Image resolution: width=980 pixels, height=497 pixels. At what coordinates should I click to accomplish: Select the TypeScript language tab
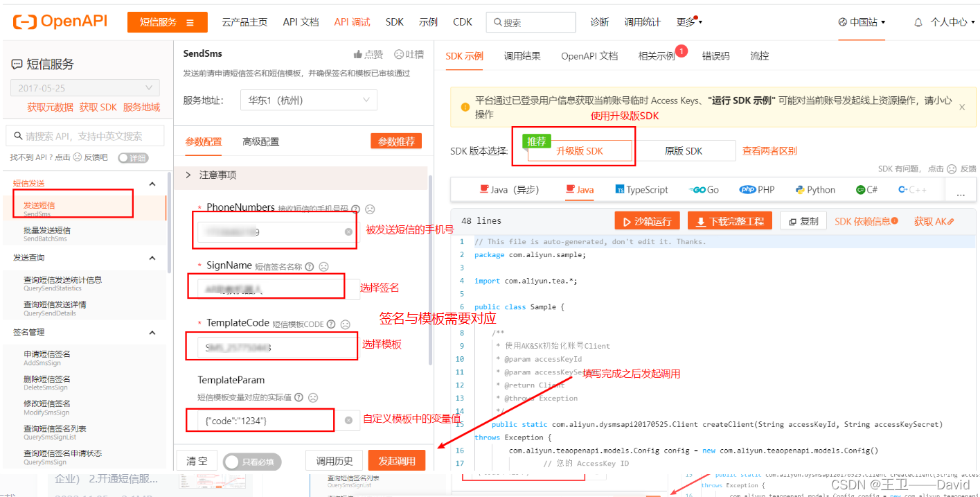(x=642, y=189)
